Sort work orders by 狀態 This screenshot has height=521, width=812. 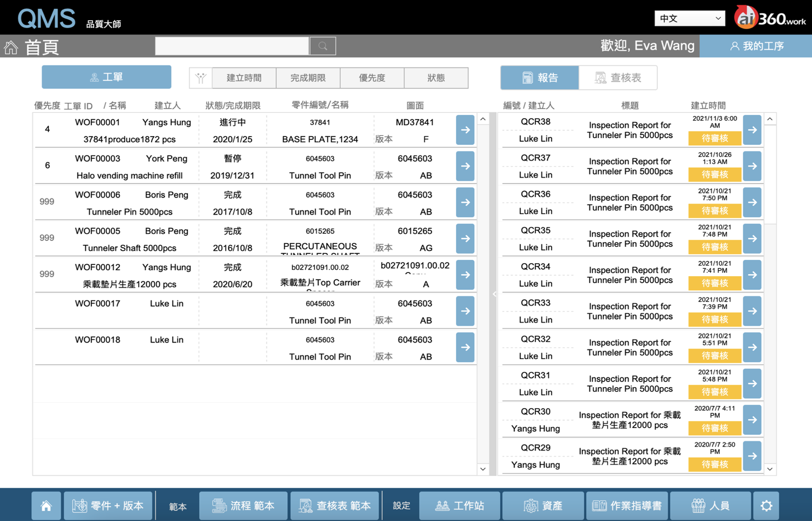(x=436, y=78)
